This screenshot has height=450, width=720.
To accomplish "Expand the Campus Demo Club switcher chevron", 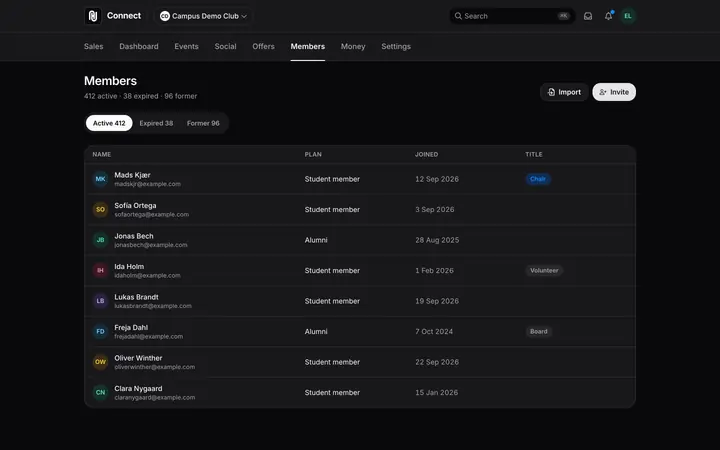I will pos(244,16).
